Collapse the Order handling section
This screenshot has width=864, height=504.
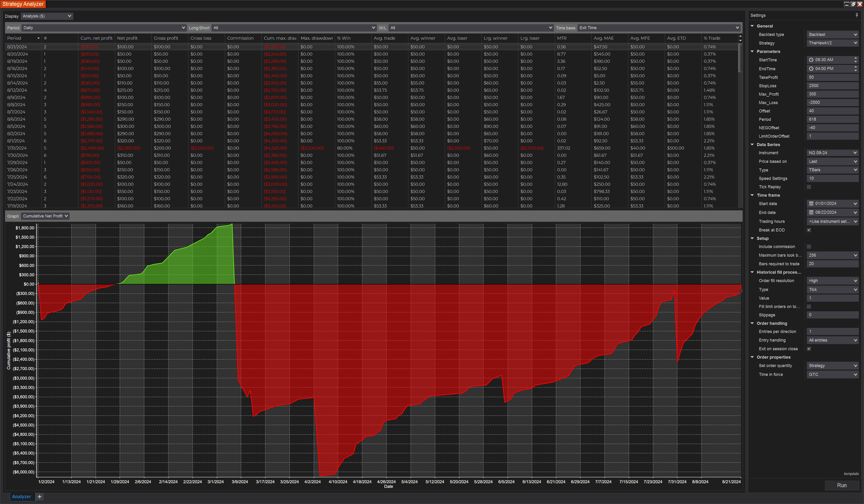pyautogui.click(x=752, y=323)
